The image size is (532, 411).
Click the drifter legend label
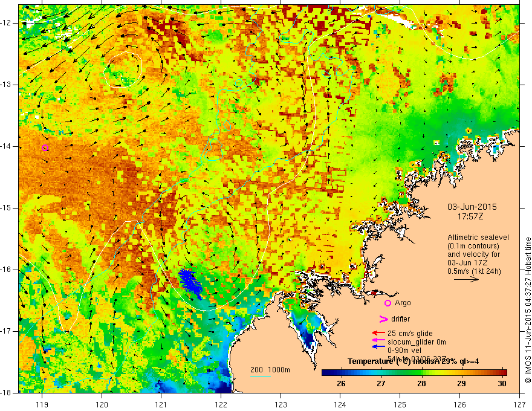point(400,319)
